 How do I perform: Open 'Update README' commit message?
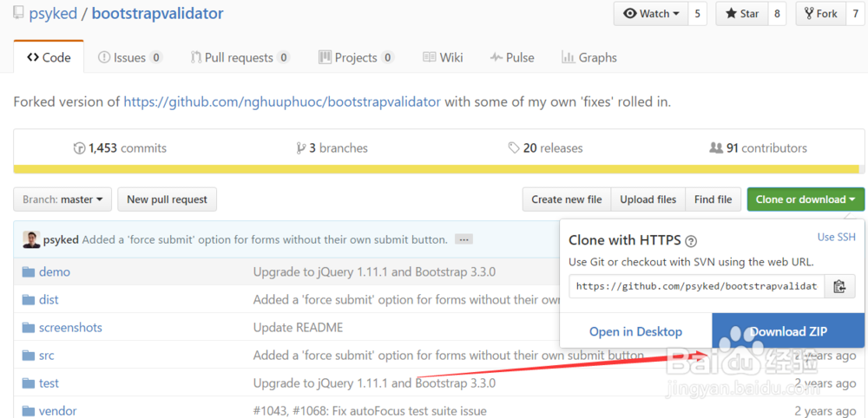298,327
